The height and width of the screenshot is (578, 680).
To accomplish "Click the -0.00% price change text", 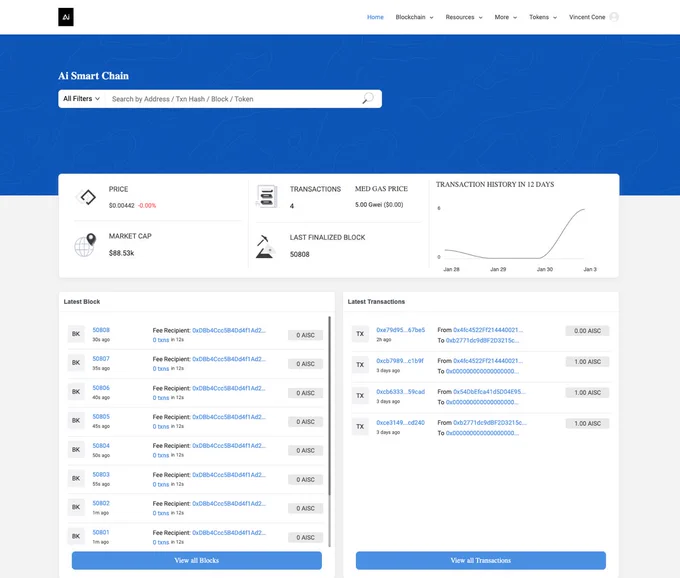I will (147, 206).
